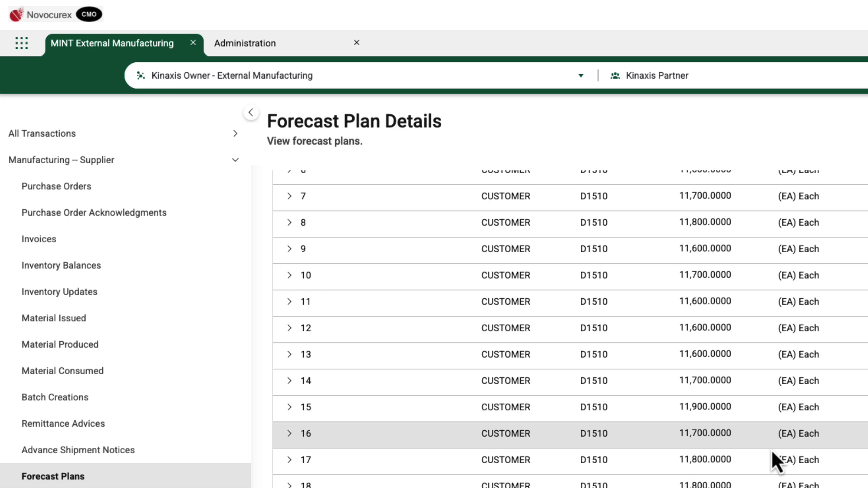The image size is (868, 488).
Task: Expand forecast plan row 7
Action: (289, 196)
